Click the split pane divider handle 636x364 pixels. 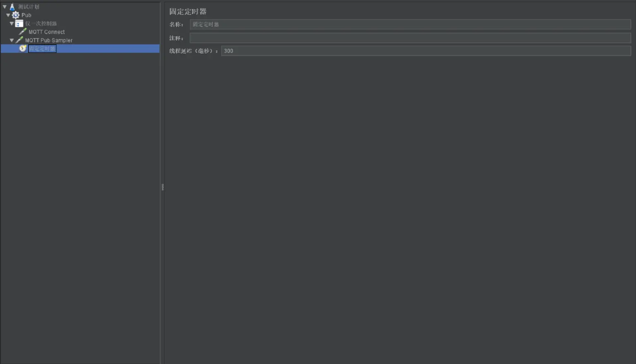162,187
